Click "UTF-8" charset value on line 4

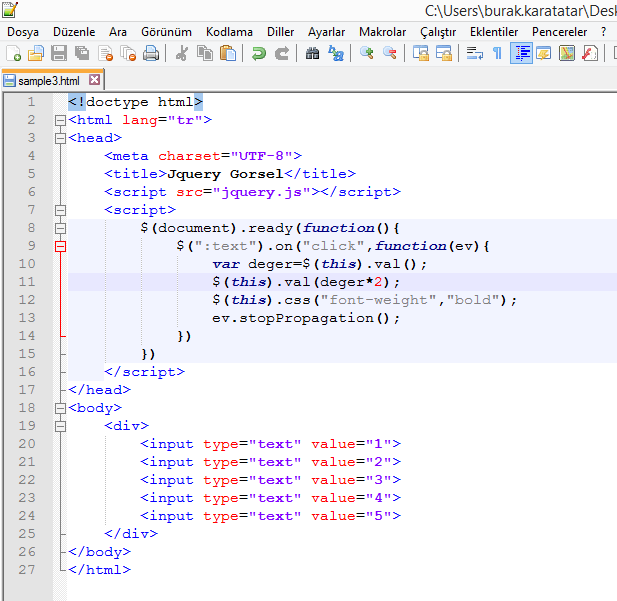click(261, 156)
